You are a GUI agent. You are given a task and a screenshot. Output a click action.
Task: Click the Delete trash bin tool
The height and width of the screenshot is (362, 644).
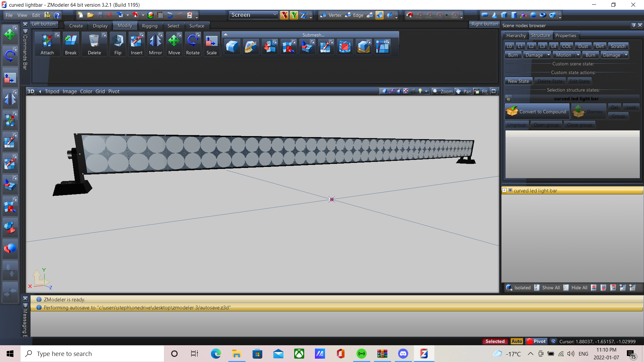click(x=94, y=44)
